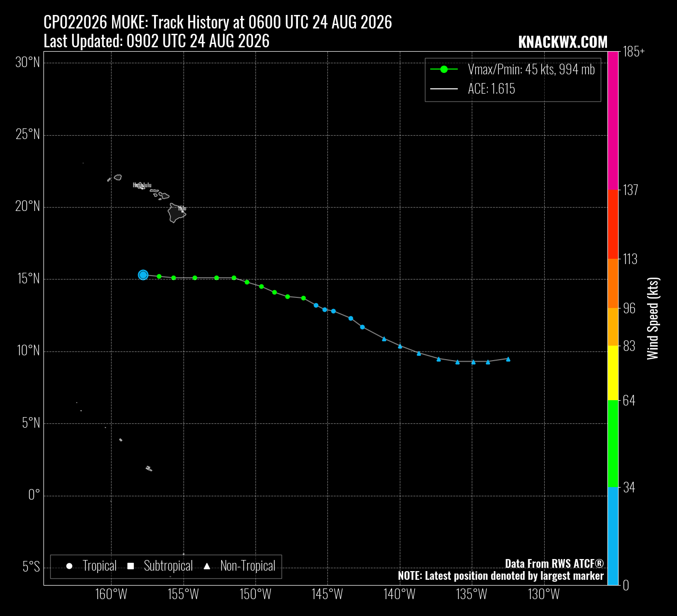Click the "20°N" latitude label
This screenshot has height=616, width=677.
pos(28,207)
